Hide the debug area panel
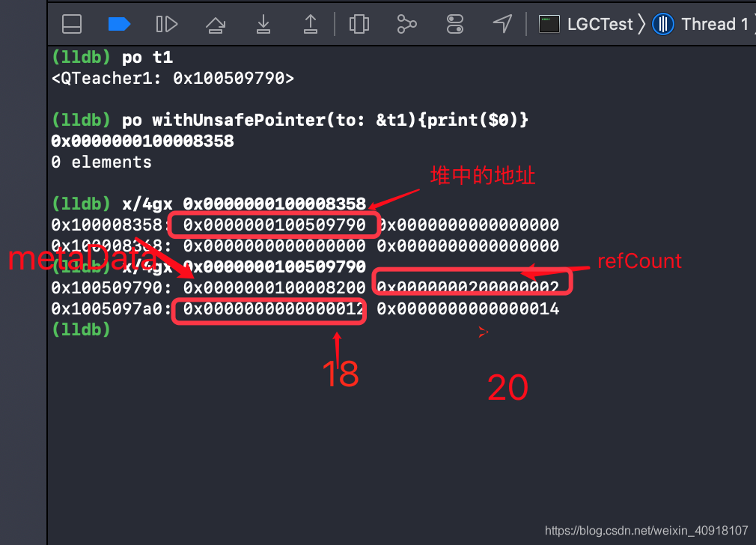This screenshot has height=545, width=756. [72, 24]
